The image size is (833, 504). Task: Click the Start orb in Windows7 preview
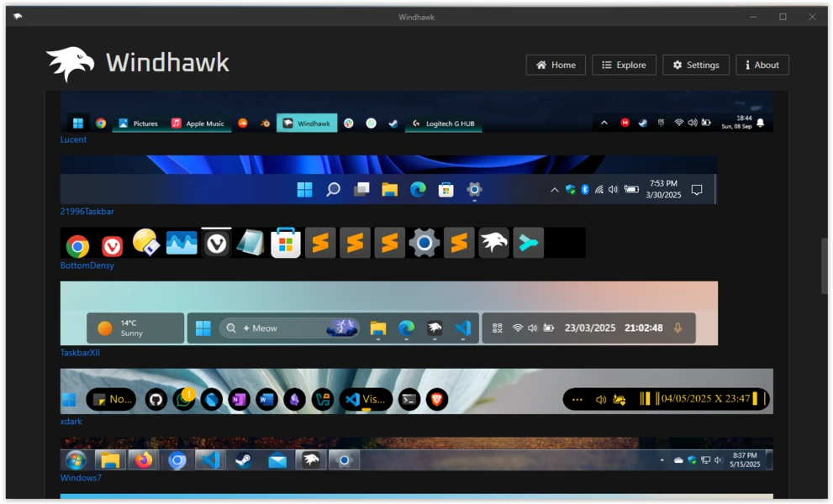coord(76,460)
